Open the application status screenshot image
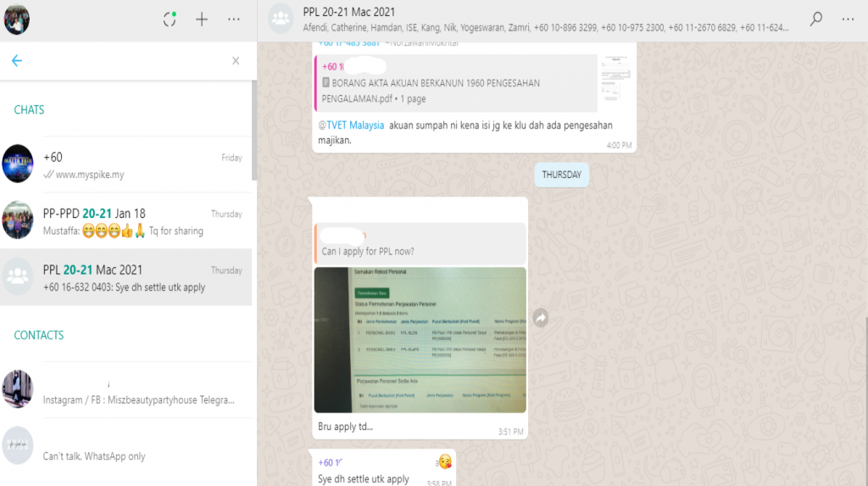Image resolution: width=868 pixels, height=486 pixels. coord(420,340)
